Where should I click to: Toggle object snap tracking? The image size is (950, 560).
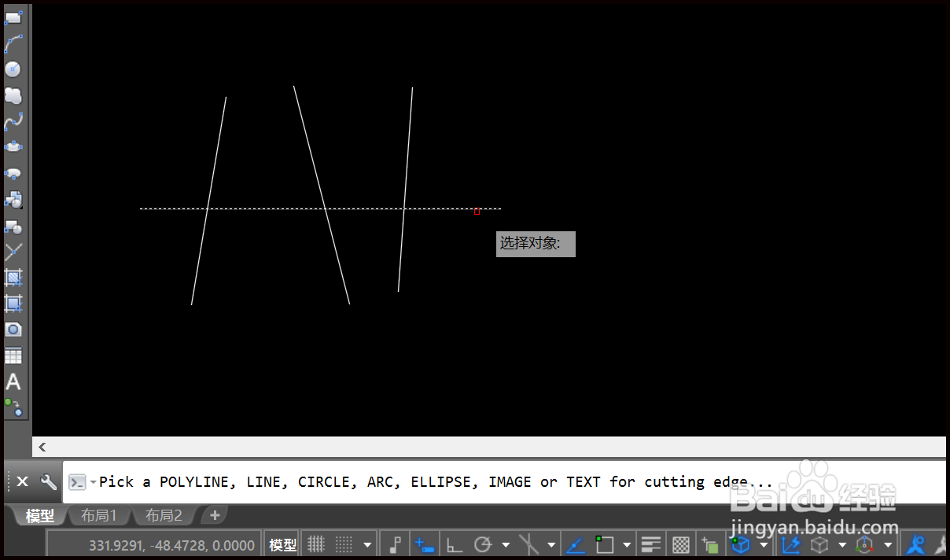pos(576,544)
